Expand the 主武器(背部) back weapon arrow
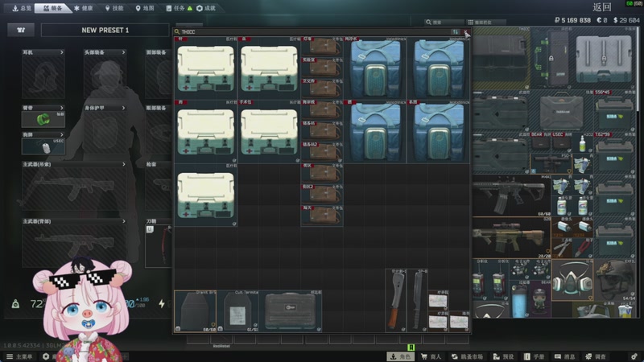Viewport: 644px width, 362px height. (124, 220)
